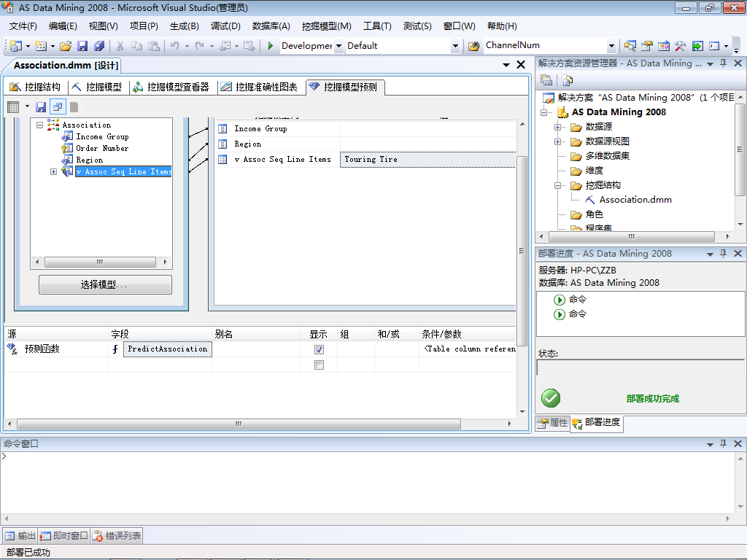The image size is (747, 560).
Task: Click the green Start Debugging play icon
Action: coord(271,46)
